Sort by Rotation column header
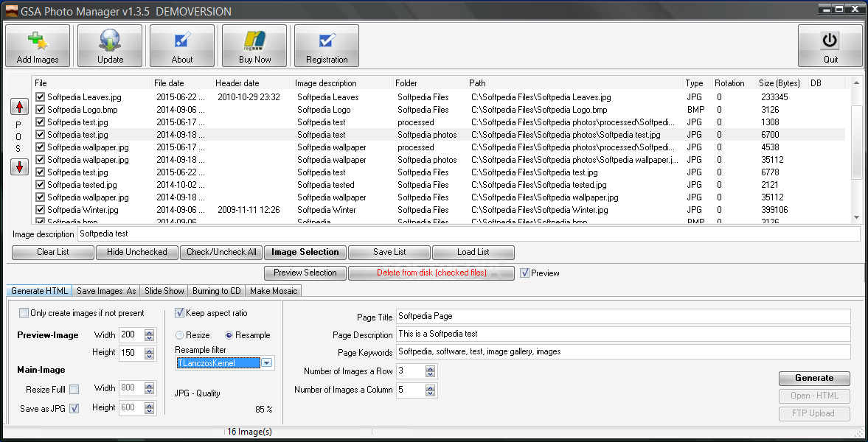The image size is (868, 442). point(734,83)
